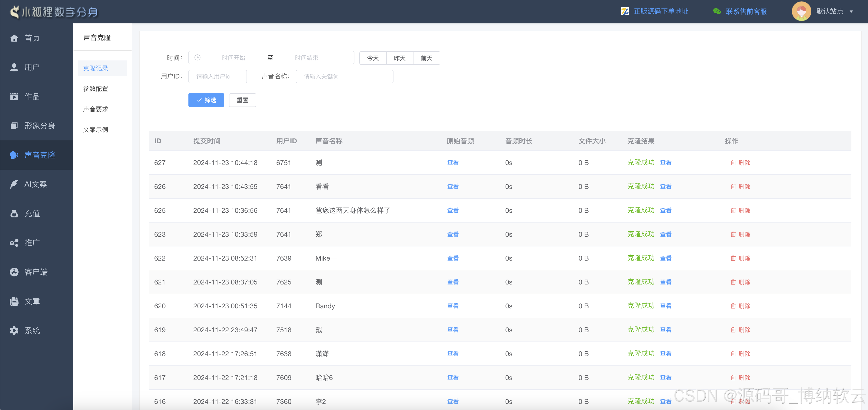Focus the 用户ID input field
This screenshot has width=868, height=410.
(217, 76)
